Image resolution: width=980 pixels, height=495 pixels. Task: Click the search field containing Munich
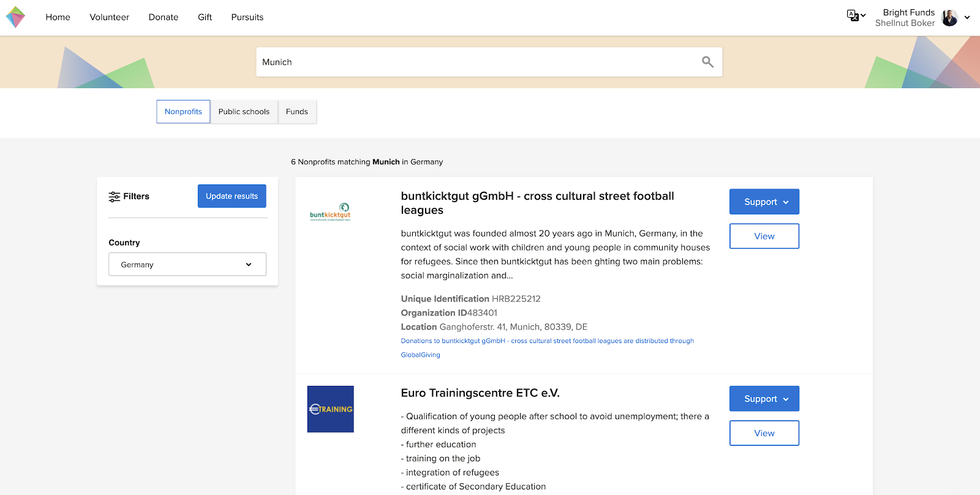click(478, 62)
